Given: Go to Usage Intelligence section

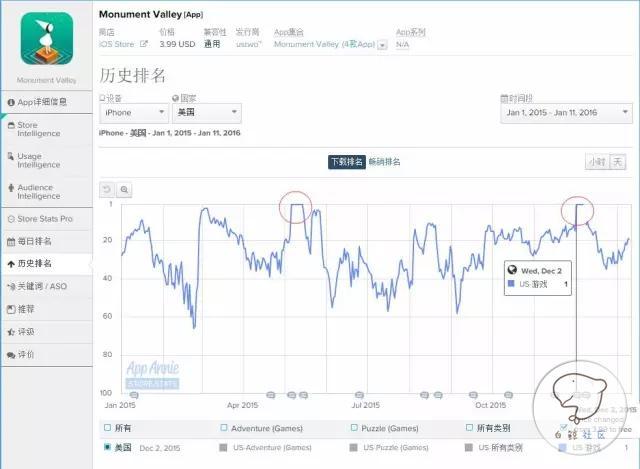Looking at the screenshot, I should pyautogui.click(x=42, y=160).
